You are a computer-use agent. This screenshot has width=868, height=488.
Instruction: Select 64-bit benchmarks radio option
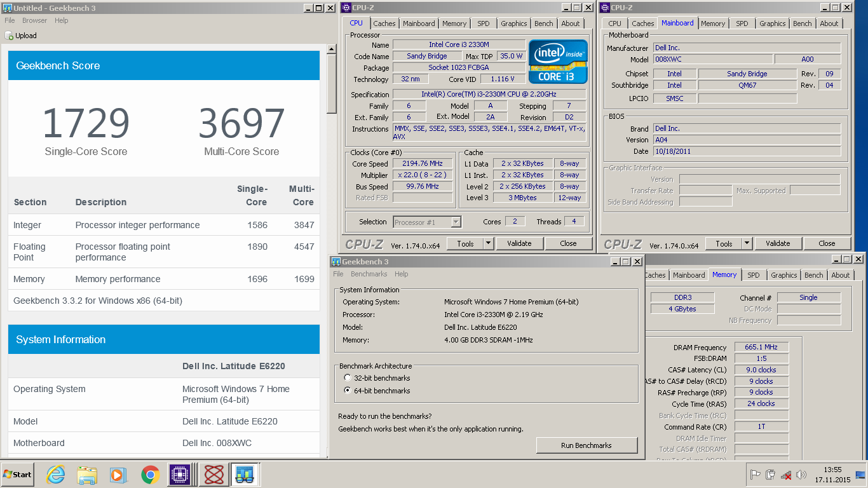[x=348, y=391]
